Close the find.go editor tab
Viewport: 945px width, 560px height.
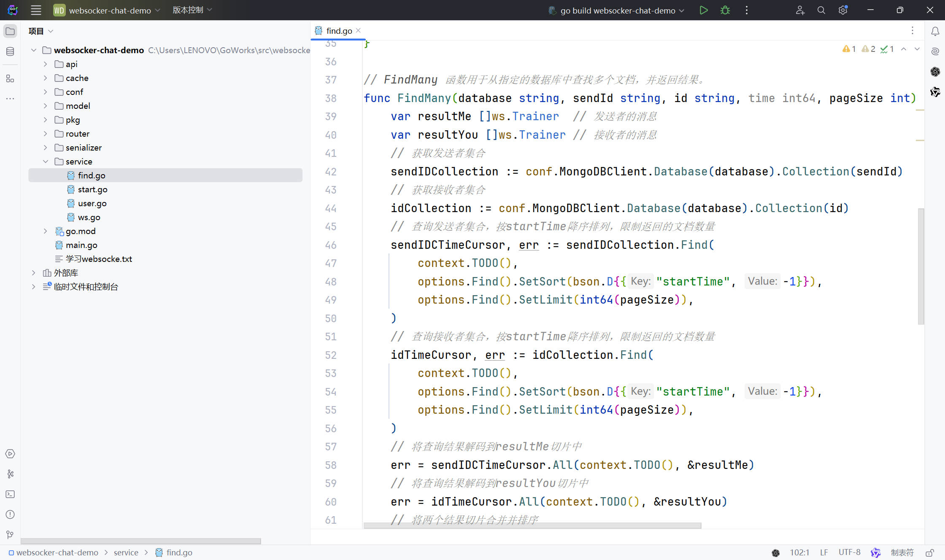(358, 30)
